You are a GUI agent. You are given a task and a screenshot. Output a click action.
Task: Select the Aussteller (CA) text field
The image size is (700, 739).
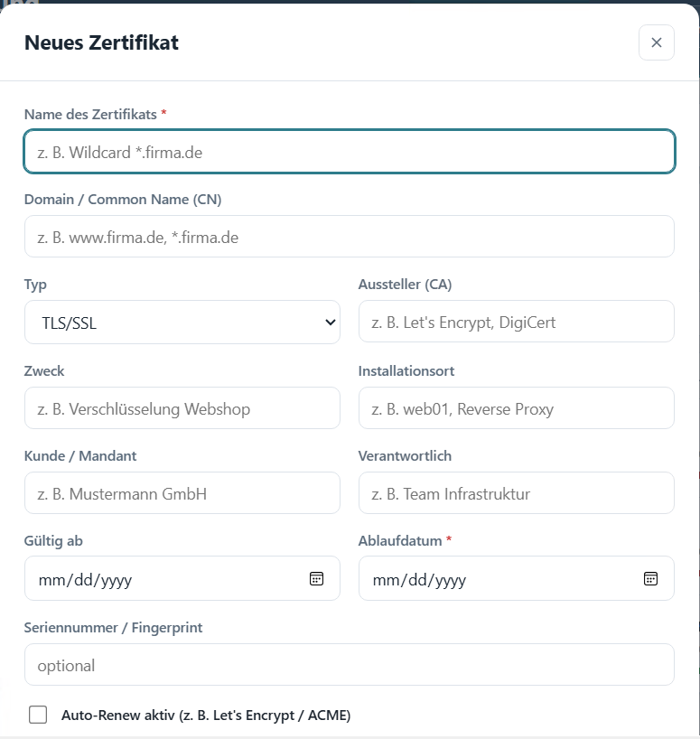click(x=517, y=322)
